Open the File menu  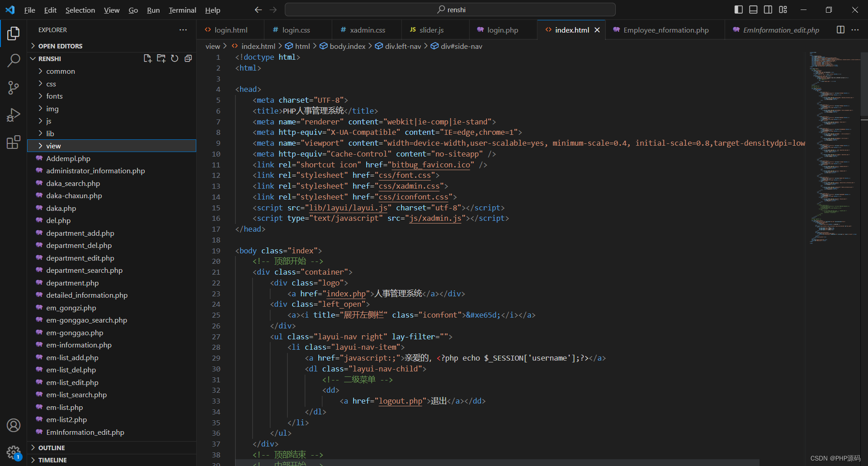pyautogui.click(x=29, y=10)
